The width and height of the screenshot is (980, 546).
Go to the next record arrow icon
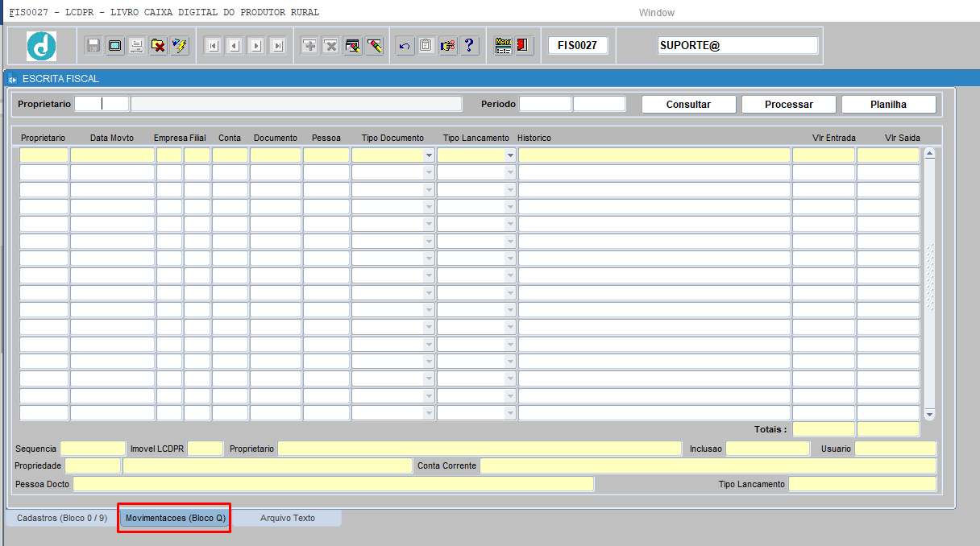click(256, 46)
